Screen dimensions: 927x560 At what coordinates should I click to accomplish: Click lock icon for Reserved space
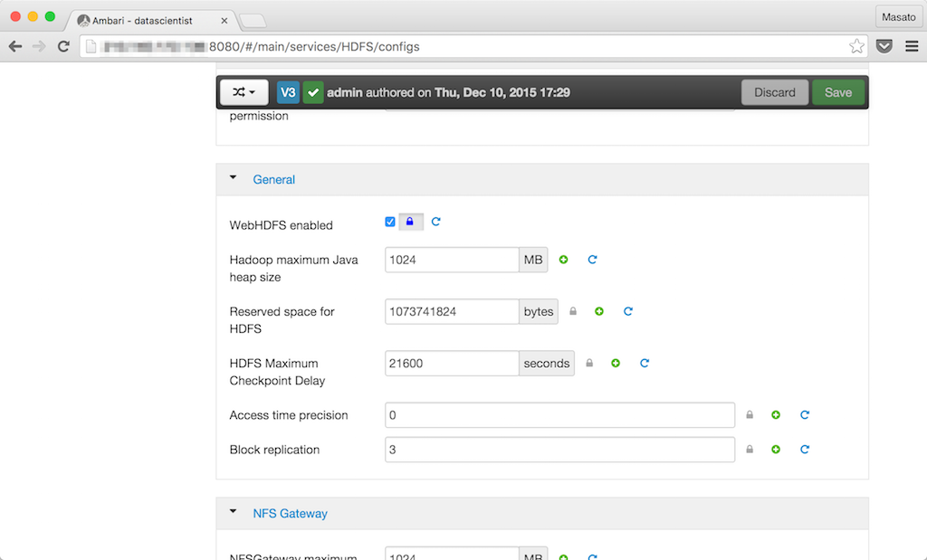[573, 311]
